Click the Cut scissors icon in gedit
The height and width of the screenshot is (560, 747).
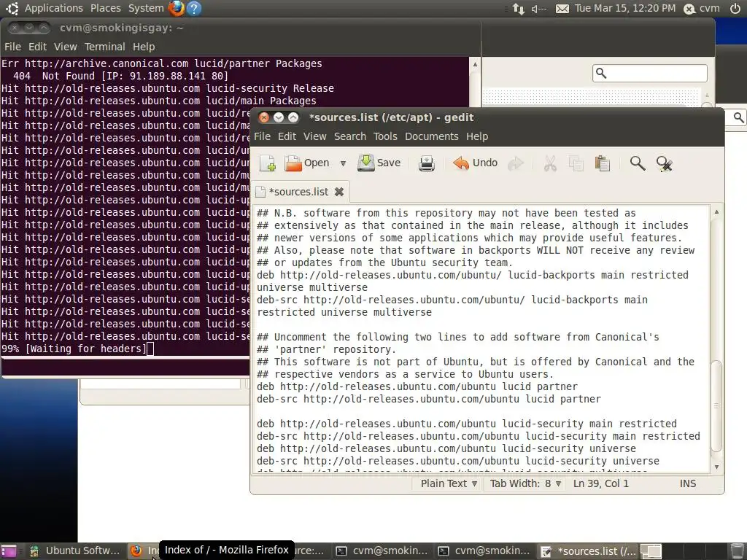pos(550,163)
